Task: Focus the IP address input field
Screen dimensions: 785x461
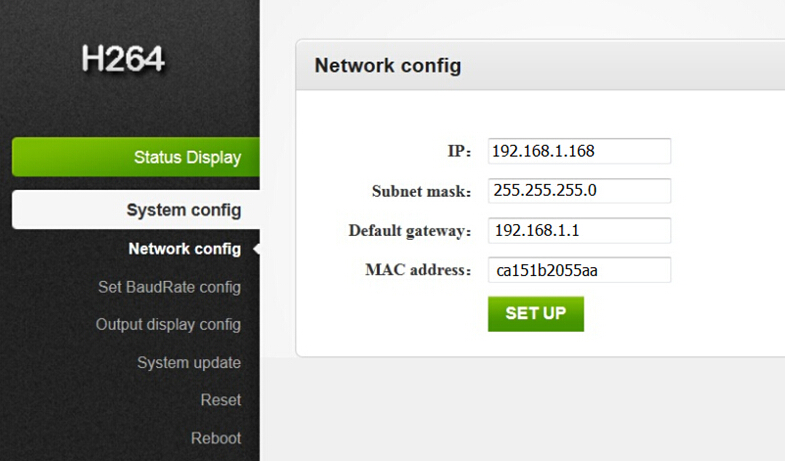Action: coord(579,151)
